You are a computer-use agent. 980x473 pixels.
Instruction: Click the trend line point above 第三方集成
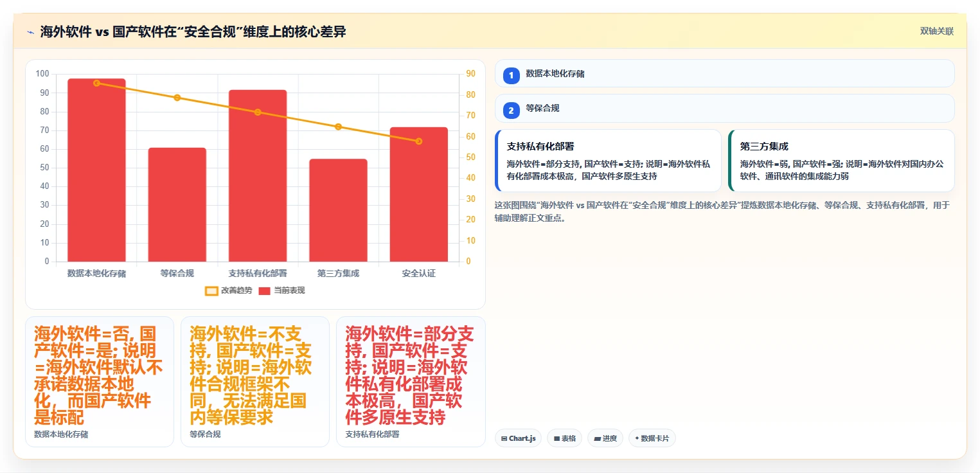(x=338, y=127)
